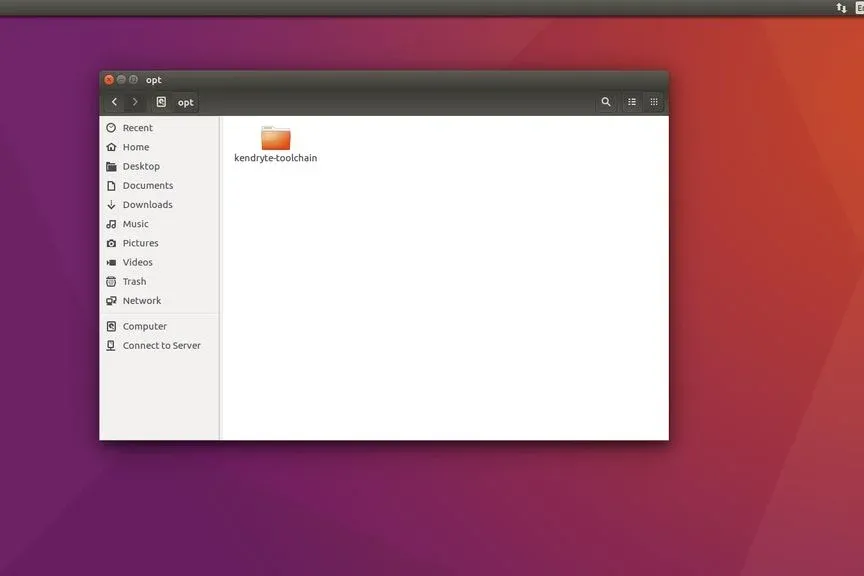This screenshot has height=576, width=864.
Task: Click the Videos camera icon
Action: (x=111, y=262)
